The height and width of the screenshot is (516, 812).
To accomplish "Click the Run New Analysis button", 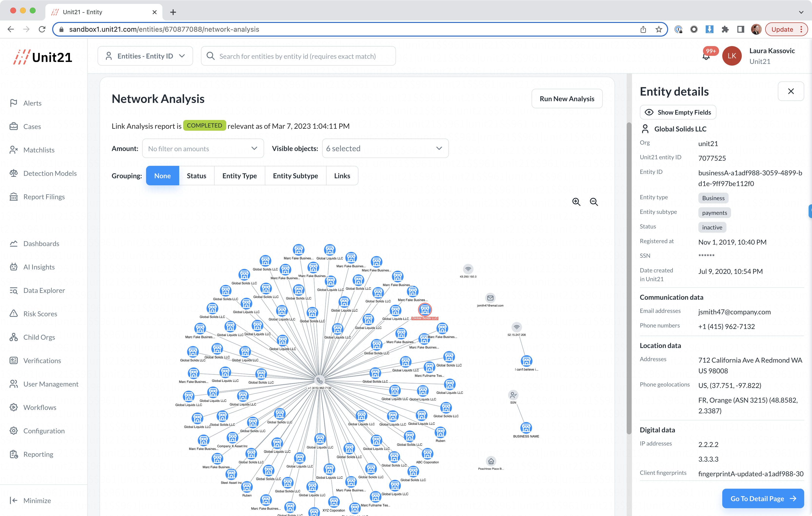I will [566, 99].
